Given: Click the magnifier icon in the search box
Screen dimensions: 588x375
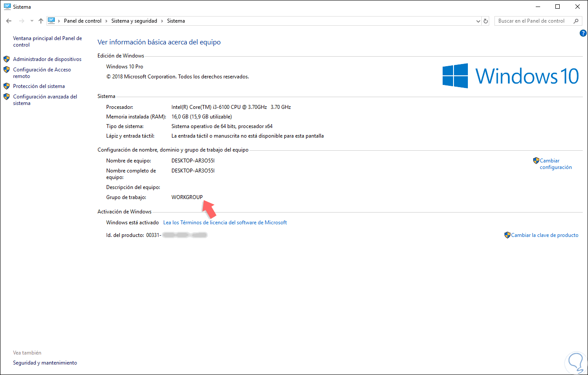Looking at the screenshot, I should click(x=576, y=21).
